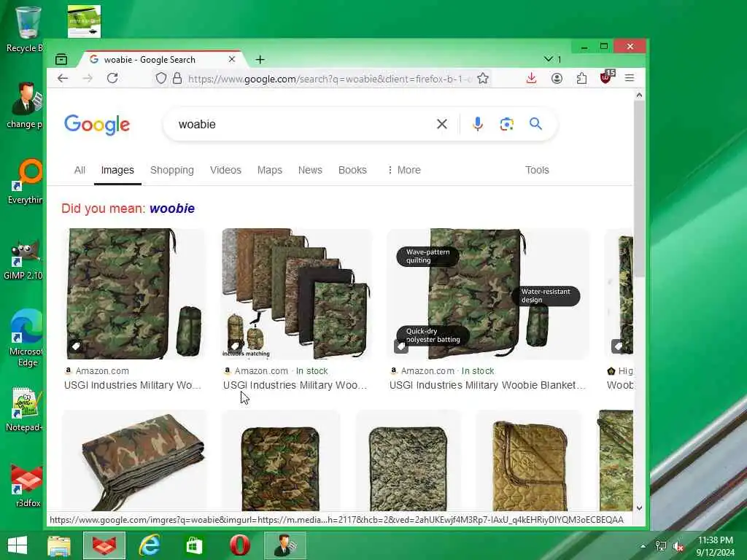
Task: Open stacked multi-color blankets image
Action: (296, 294)
